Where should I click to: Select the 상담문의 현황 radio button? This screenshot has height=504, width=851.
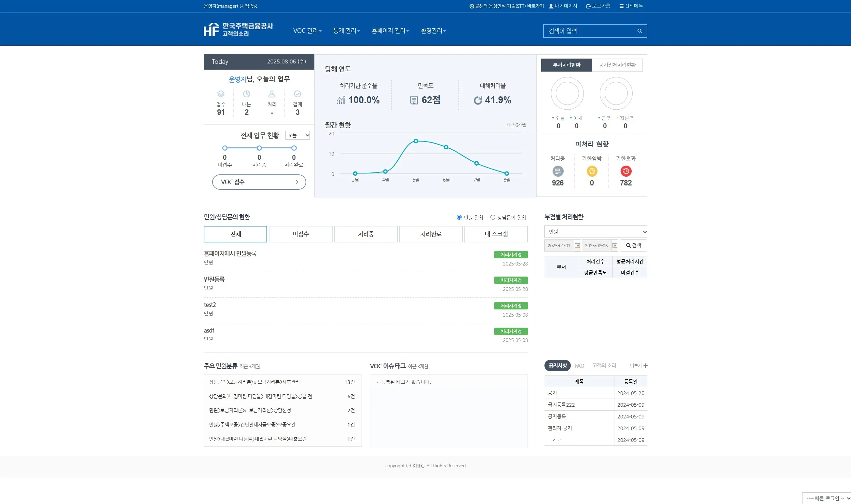click(x=493, y=217)
